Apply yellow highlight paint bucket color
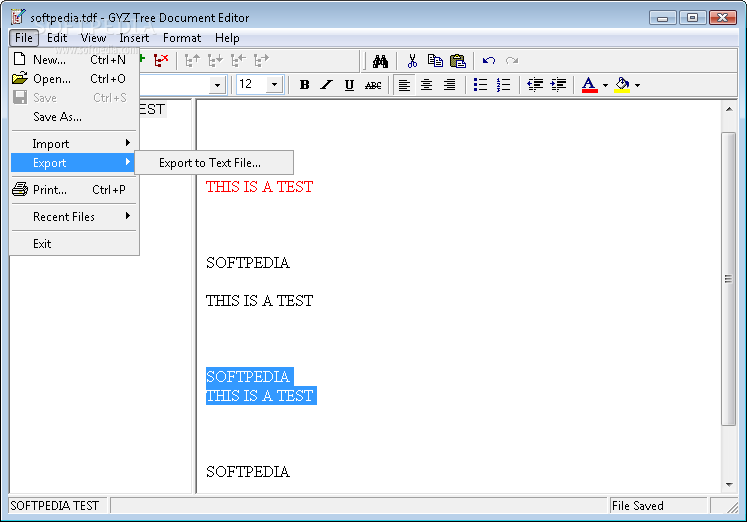The height and width of the screenshot is (522, 747). click(x=622, y=85)
